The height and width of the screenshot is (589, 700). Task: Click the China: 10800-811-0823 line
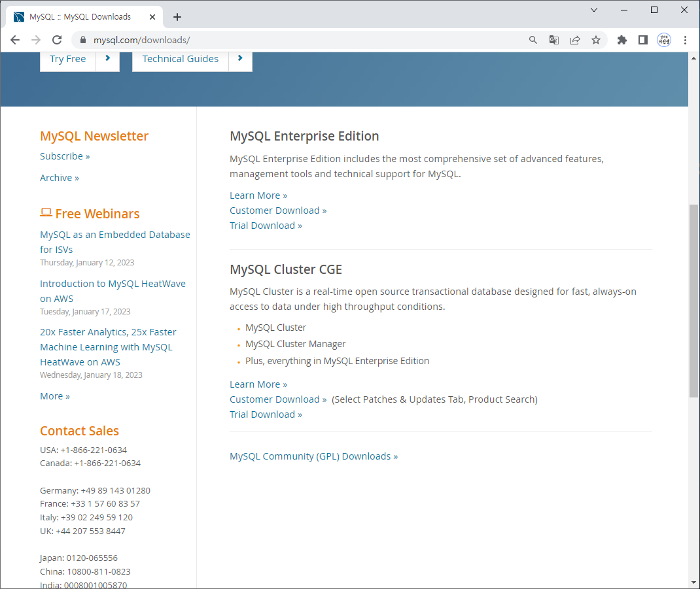pos(85,572)
